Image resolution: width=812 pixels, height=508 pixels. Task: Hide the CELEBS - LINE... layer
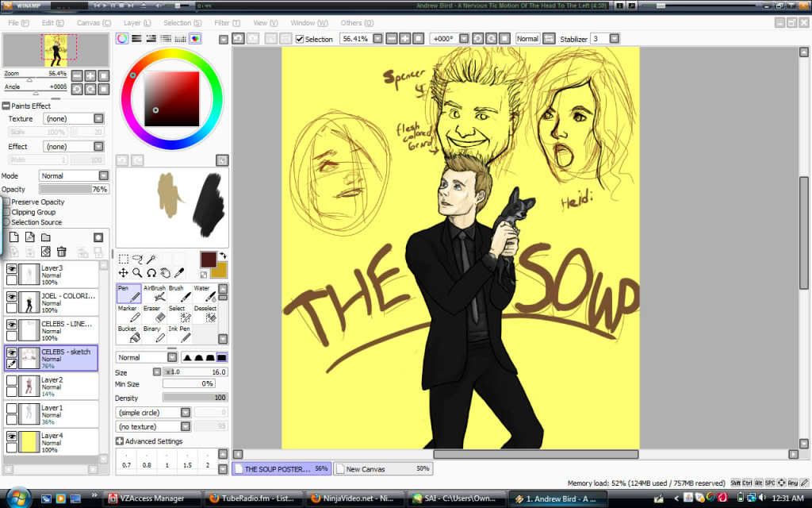click(x=11, y=325)
